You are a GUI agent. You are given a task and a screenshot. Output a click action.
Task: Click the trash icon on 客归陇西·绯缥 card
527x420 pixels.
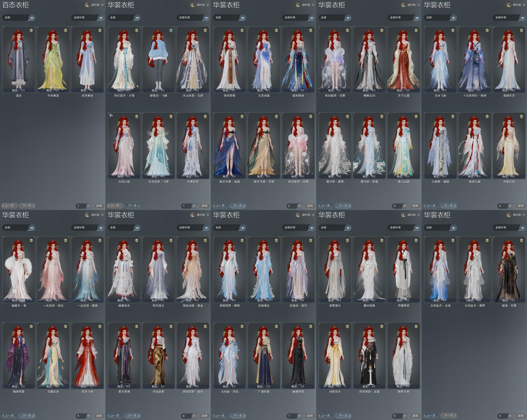pyautogui.click(x=311, y=116)
